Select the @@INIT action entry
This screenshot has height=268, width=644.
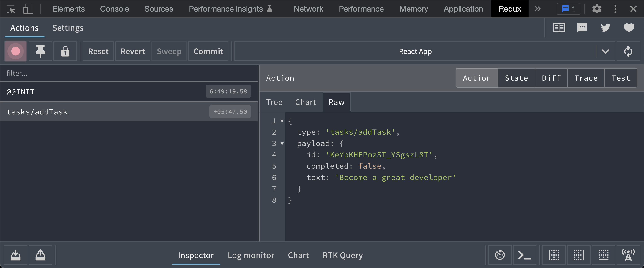click(100, 92)
